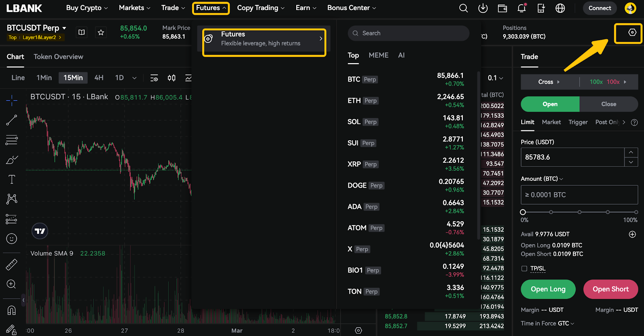Select the ruler measure tool
Image resolution: width=644 pixels, height=336 pixels.
(x=12, y=264)
